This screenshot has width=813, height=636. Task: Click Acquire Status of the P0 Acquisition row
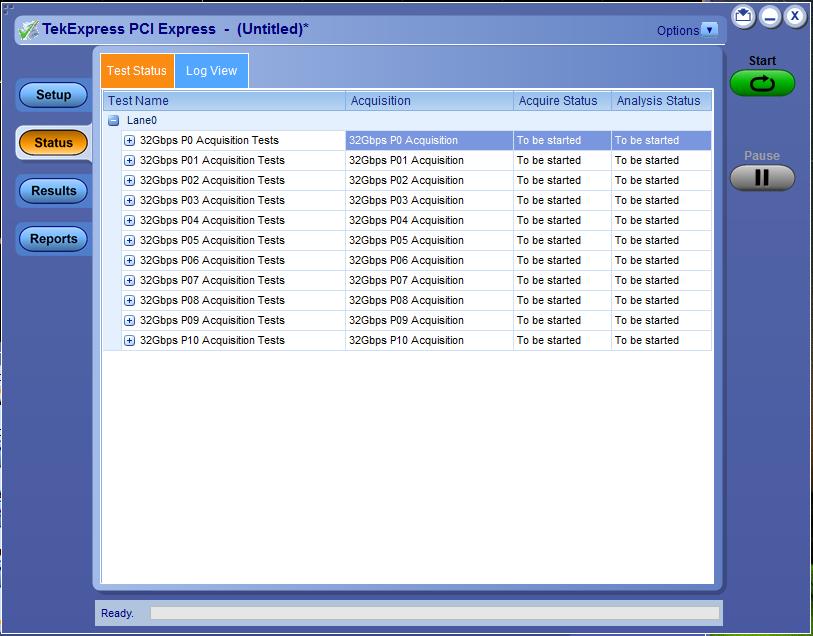click(563, 140)
